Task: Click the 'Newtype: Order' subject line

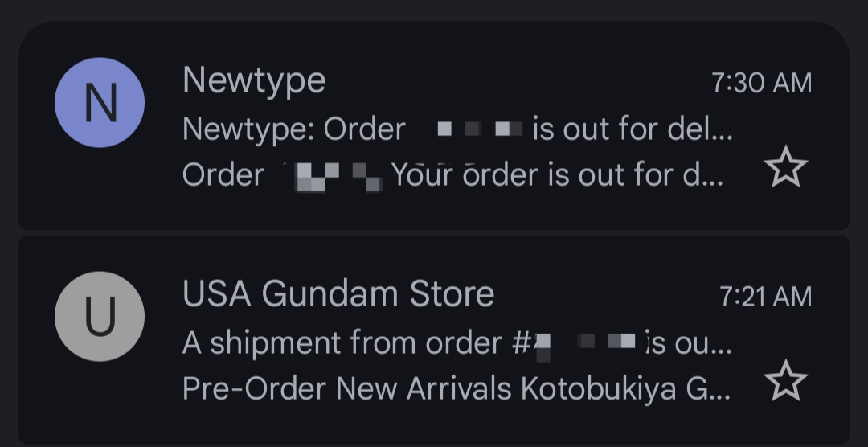Action: coord(294,129)
